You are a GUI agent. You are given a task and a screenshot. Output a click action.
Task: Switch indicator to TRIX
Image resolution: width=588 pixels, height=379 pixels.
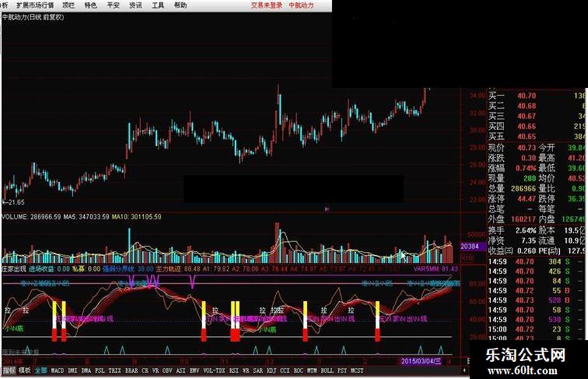[x=114, y=370]
